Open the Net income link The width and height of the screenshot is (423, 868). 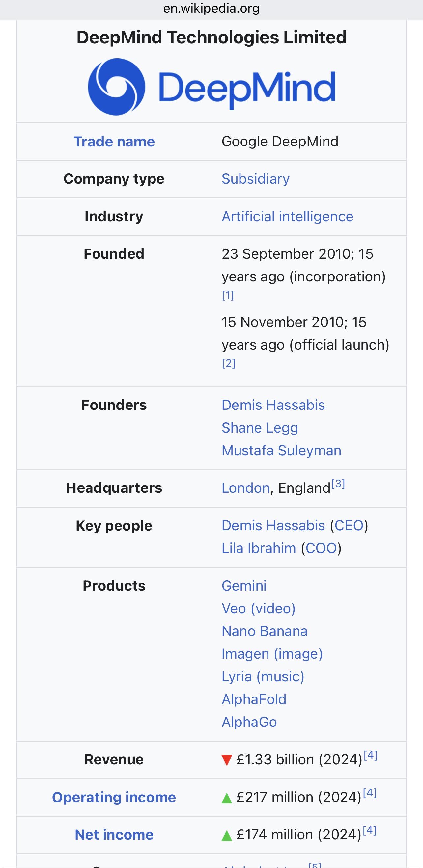(114, 835)
